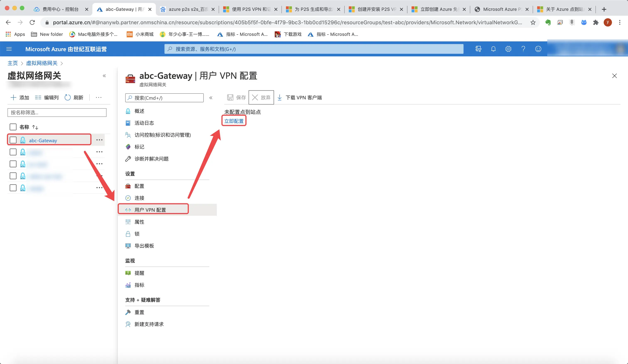The image size is (628, 364).
Task: Collapse the resource menu sidebar
Action: tap(211, 98)
